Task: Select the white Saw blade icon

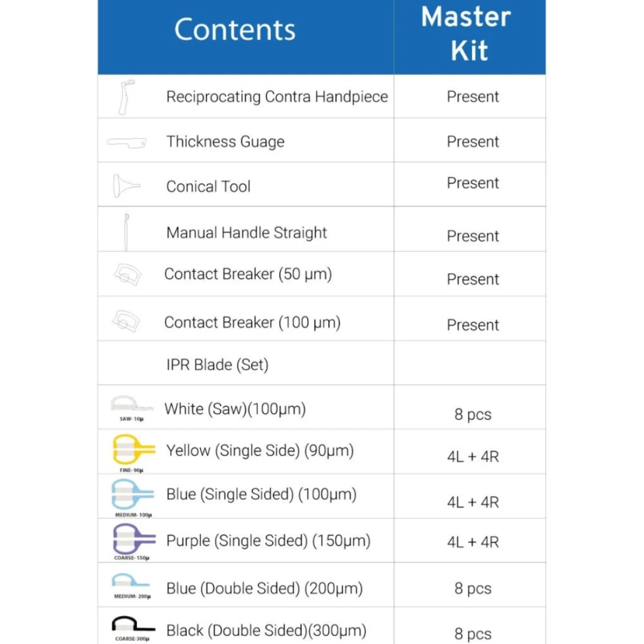Action: click(130, 405)
